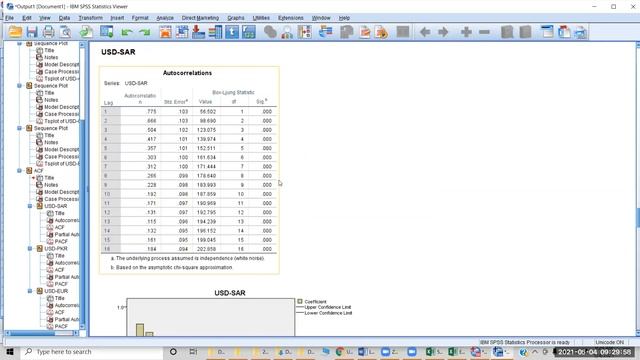
Task: Click the blue 't' script toolbar icon
Action: tap(232, 32)
